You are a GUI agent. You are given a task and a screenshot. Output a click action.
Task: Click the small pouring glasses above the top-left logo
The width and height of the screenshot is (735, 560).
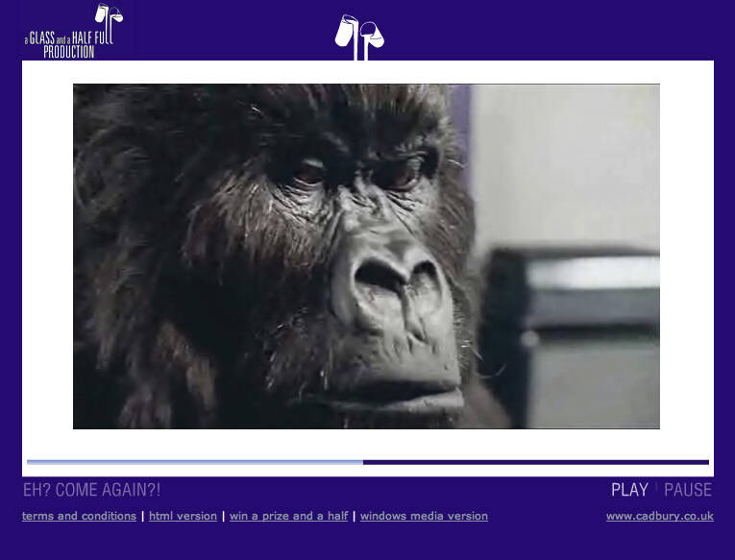tap(109, 13)
